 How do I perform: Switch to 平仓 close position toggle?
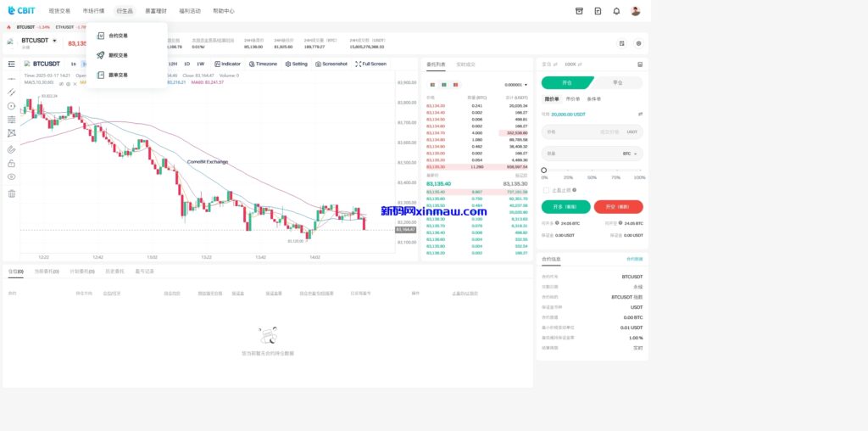tap(617, 82)
